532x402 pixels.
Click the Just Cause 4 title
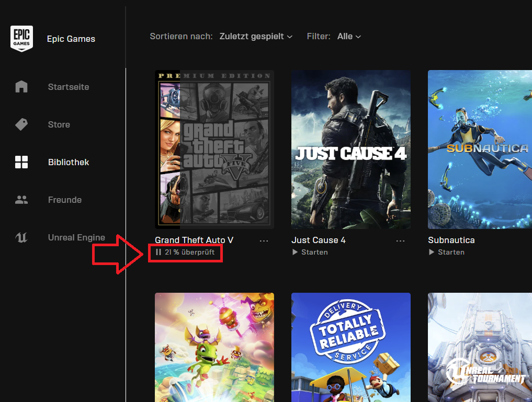(318, 240)
